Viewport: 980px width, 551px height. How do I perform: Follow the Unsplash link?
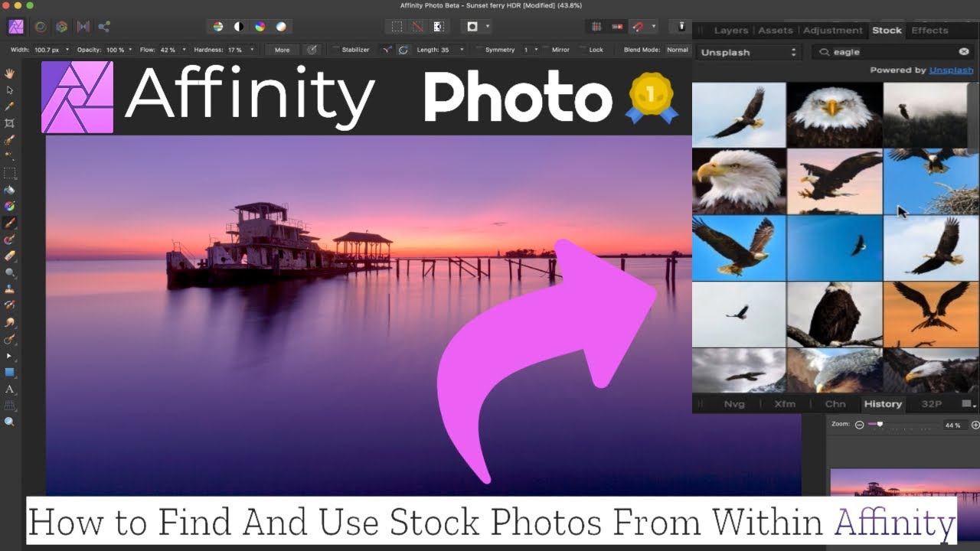[952, 70]
